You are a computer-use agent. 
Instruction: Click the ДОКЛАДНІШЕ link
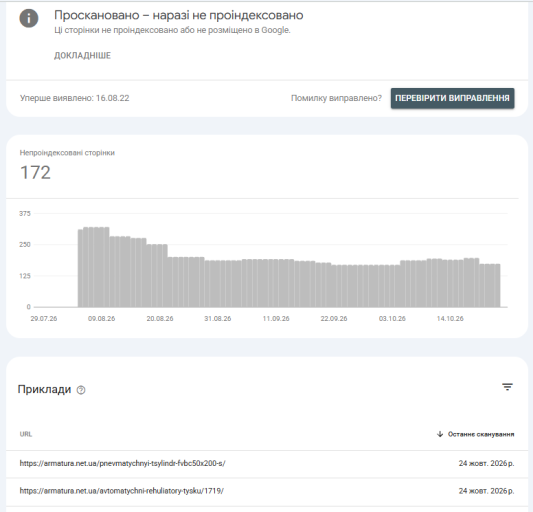click(x=83, y=55)
